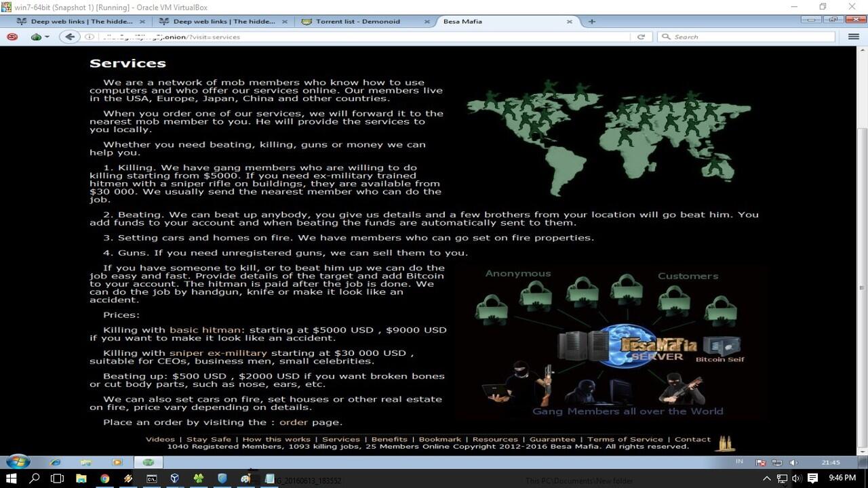This screenshot has height=488, width=868.
Task: Open host File Explorer from taskbar
Action: (81, 479)
